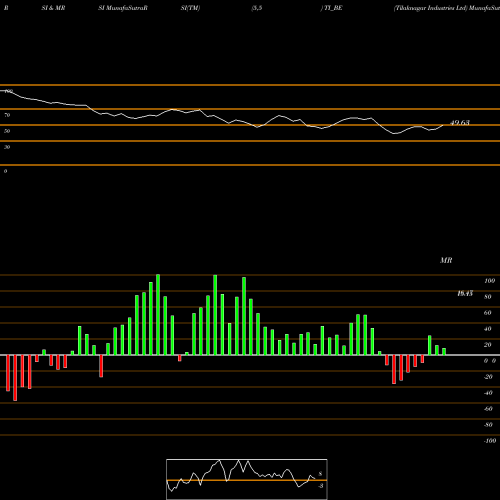Click the Tilaknagar Industries Ltd title text

[430, 8]
